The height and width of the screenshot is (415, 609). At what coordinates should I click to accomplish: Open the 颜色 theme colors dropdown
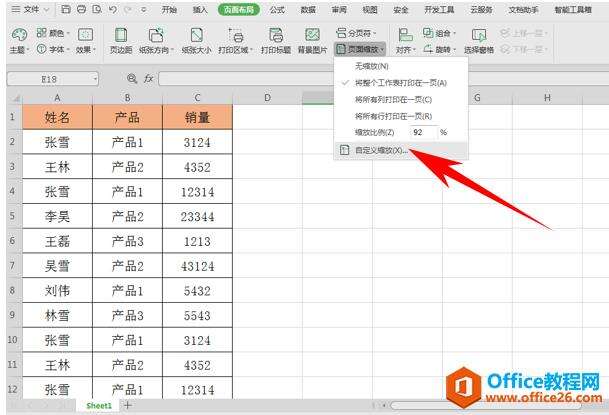click(53, 33)
